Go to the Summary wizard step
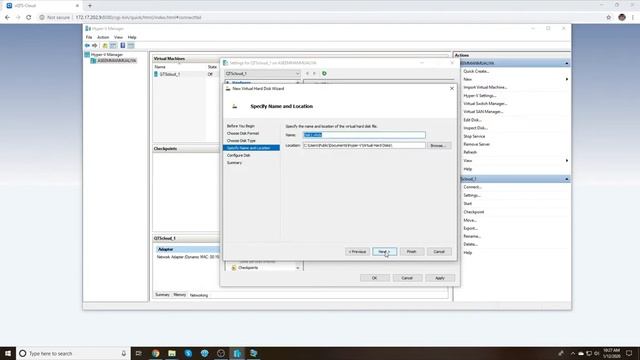640x360 pixels. (x=234, y=163)
